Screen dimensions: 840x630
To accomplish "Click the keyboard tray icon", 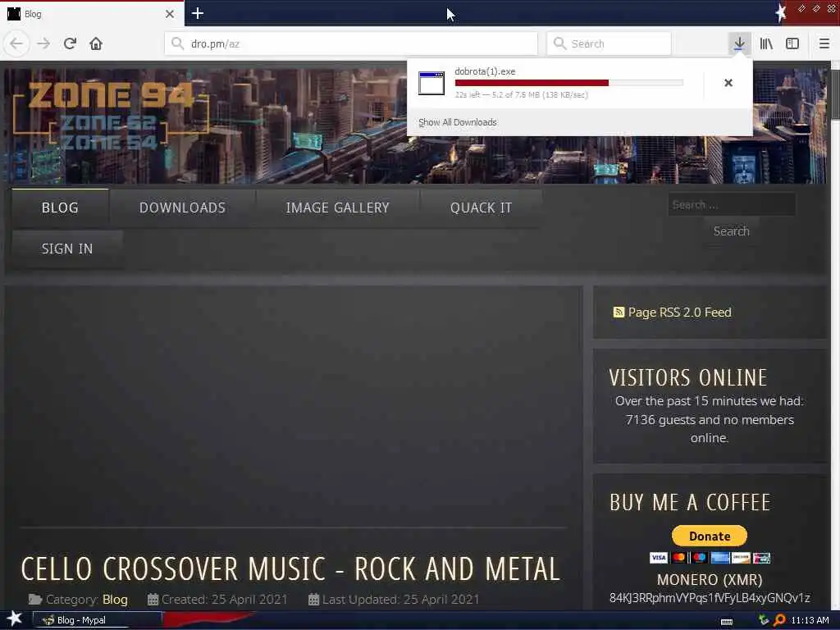I will 727,621.
